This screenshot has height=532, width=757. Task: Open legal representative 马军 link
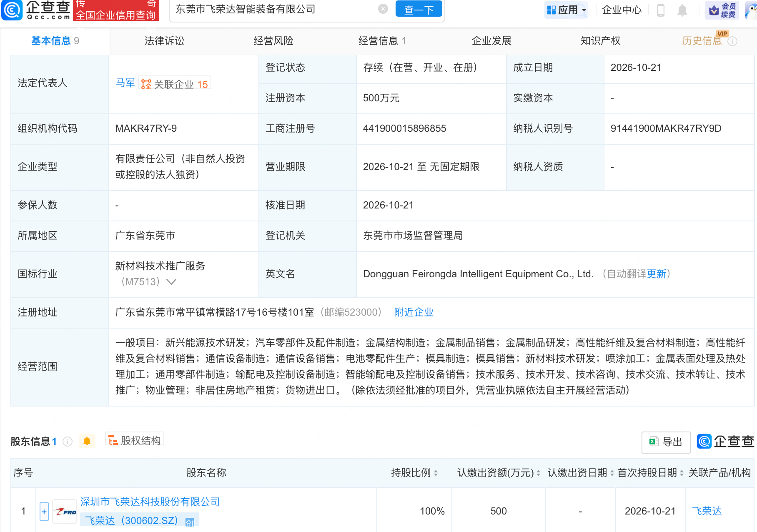(125, 83)
